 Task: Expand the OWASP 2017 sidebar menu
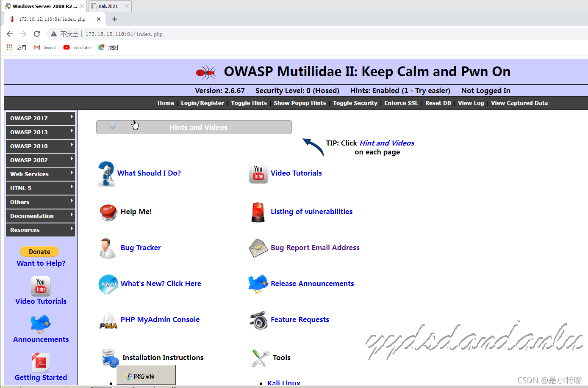tap(41, 118)
